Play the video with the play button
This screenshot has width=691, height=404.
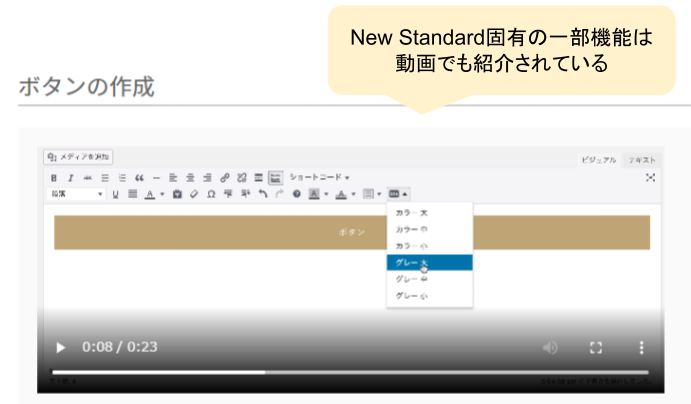click(x=61, y=347)
